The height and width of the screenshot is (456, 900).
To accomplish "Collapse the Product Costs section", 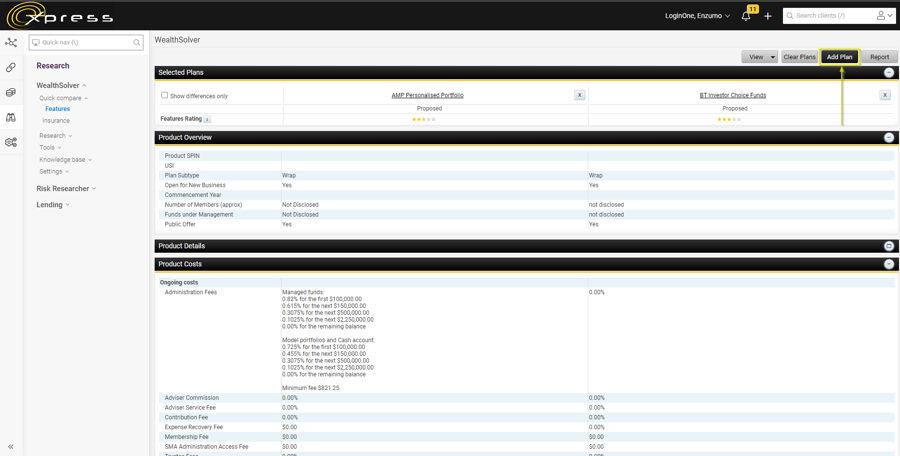I will point(888,264).
